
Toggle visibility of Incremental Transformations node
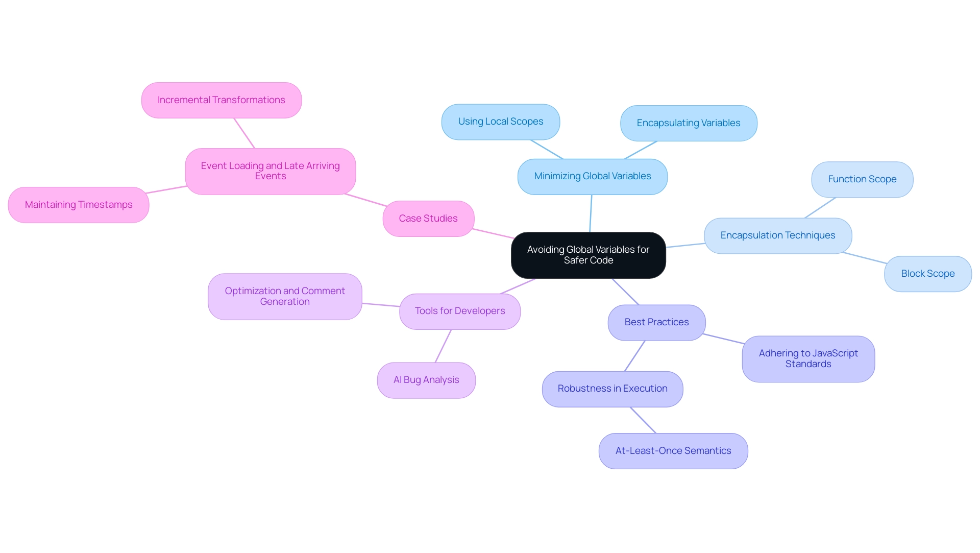[222, 100]
